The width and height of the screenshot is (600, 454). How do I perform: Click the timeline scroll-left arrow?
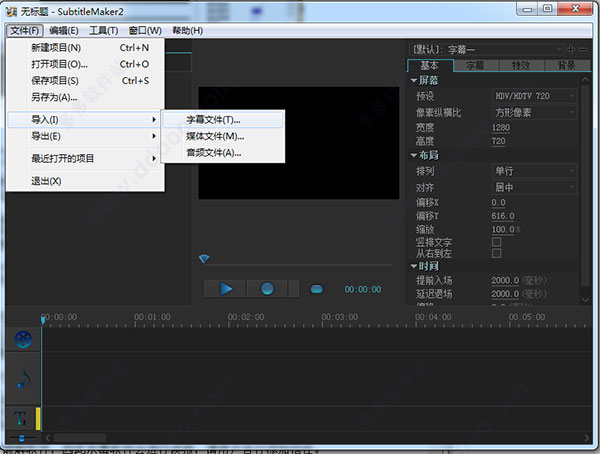(x=48, y=438)
